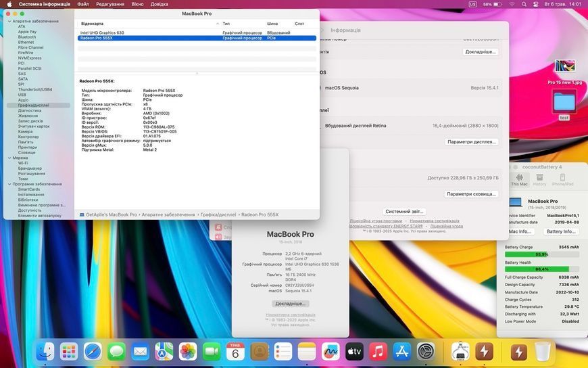This screenshot has height=368, width=588.
Task: Open the Photos app in Dock
Action: 188,352
